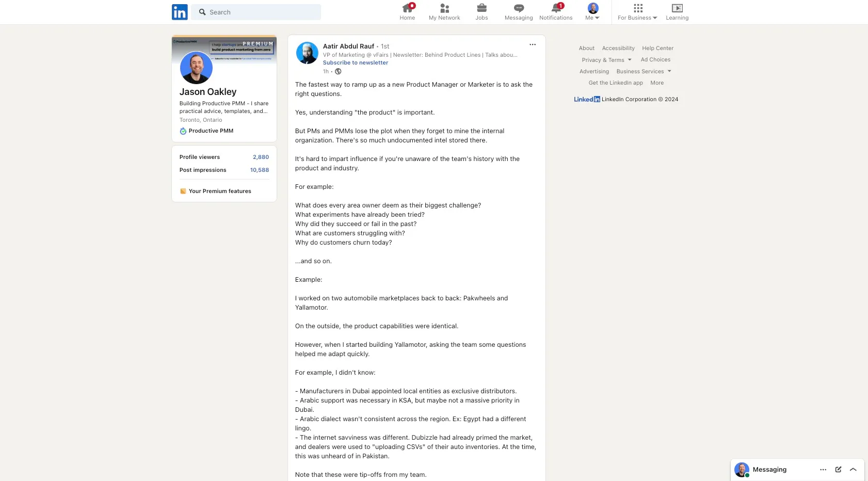Open Aatir Abdul Rauf's name link
The width and height of the screenshot is (868, 481).
point(348,46)
